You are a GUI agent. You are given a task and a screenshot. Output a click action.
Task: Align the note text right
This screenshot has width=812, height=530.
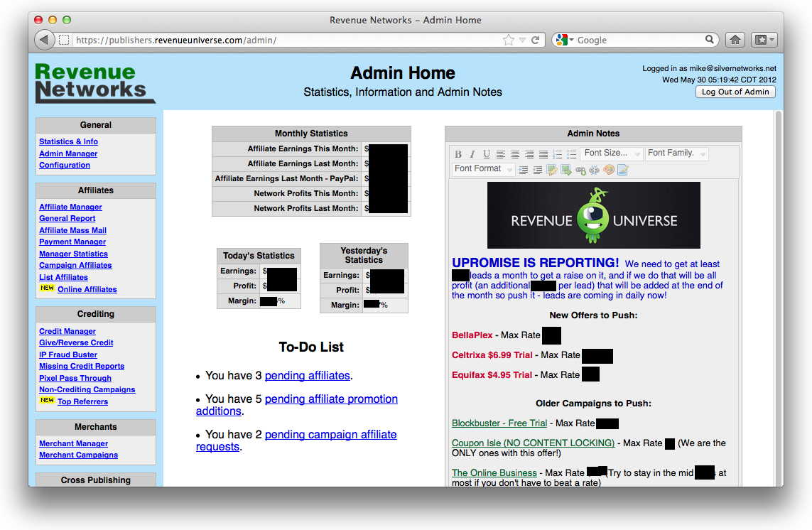click(x=529, y=154)
